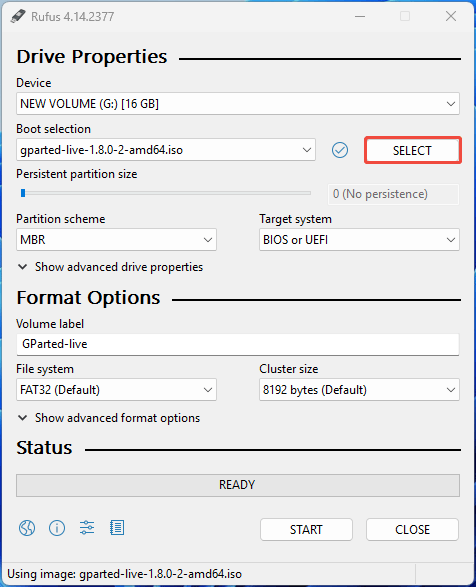This screenshot has height=587, width=476.
Task: Expand Show advanced drive properties
Action: (x=110, y=267)
